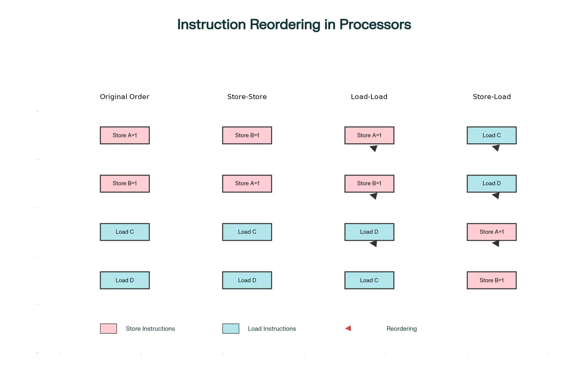Click the Instruction Reordering in Processors title
The image size is (588, 392).
click(x=294, y=25)
